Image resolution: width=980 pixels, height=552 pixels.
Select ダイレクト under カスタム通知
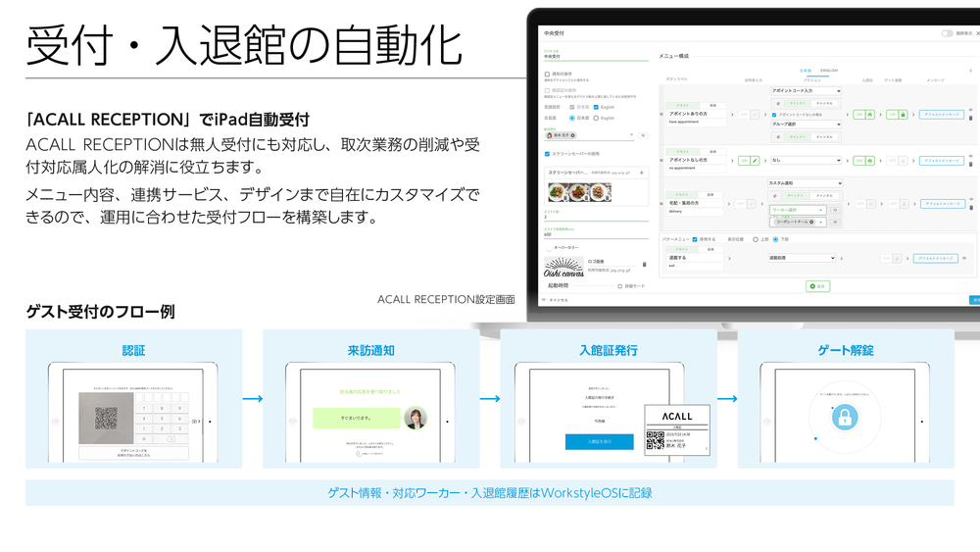pos(796,196)
